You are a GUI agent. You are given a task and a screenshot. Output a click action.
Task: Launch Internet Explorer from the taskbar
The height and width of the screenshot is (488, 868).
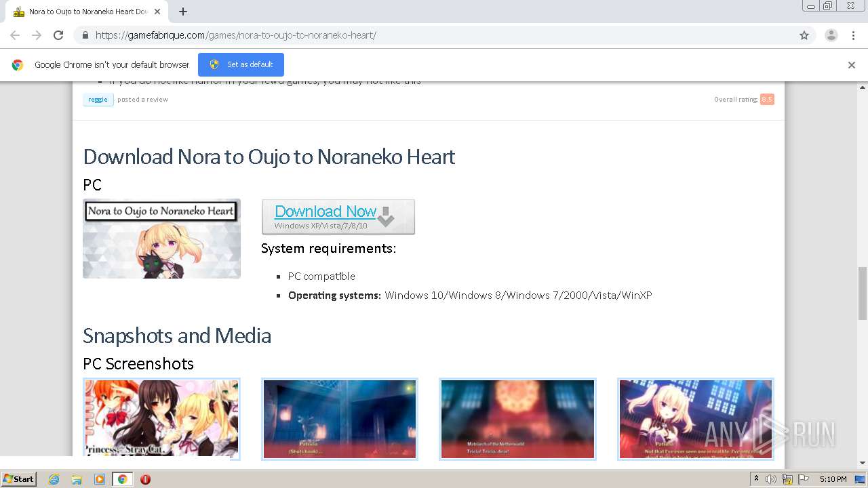54,479
